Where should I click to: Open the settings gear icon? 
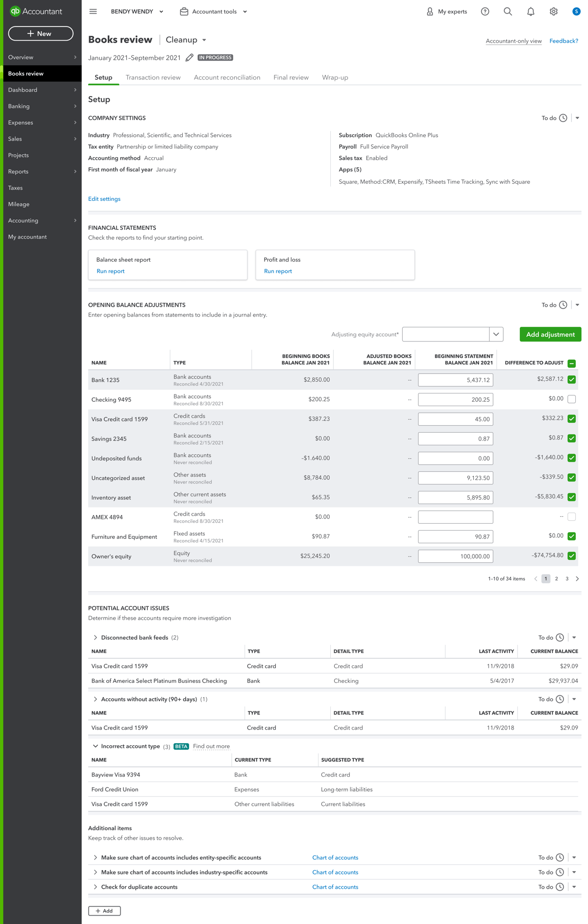[x=554, y=11]
